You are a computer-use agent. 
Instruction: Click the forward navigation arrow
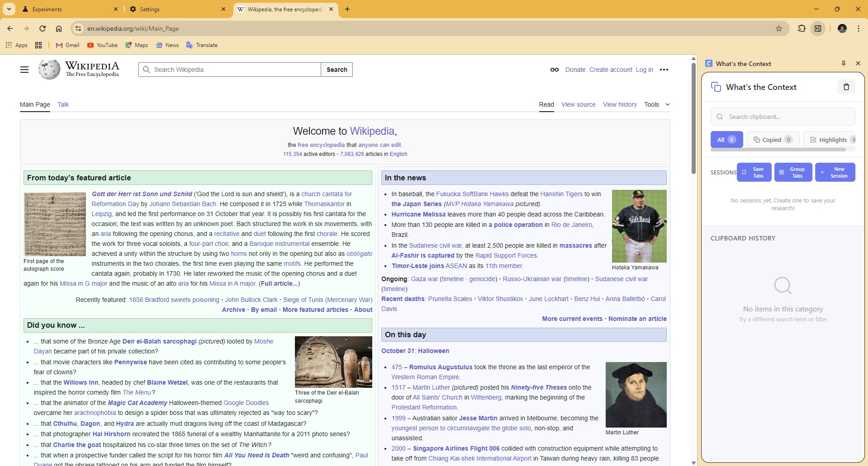(x=26, y=28)
